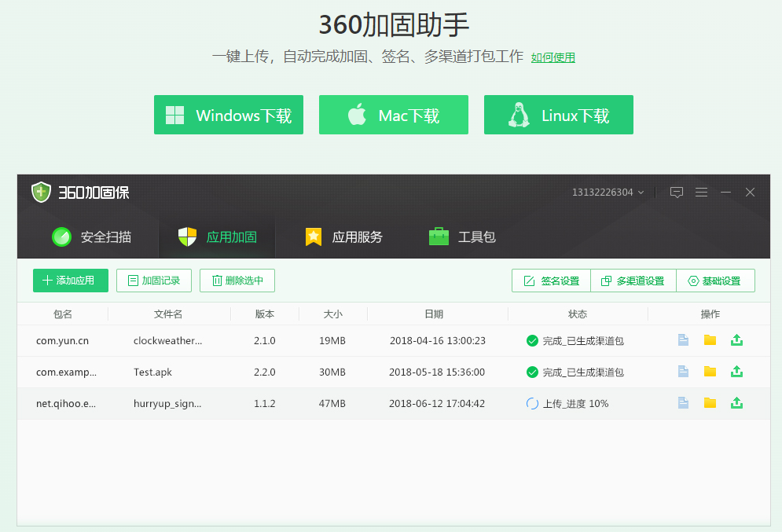Click the 大小 column header
This screenshot has height=532, width=782.
332,314
